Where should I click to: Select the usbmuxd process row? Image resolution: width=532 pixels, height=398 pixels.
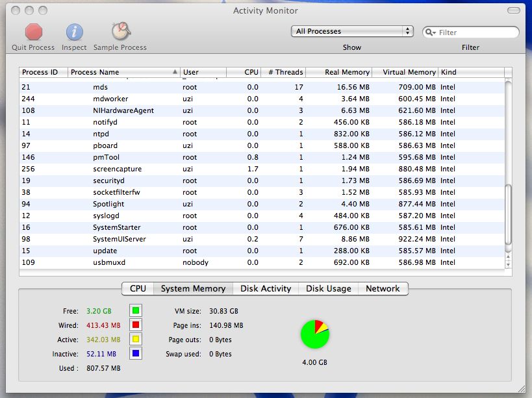pyautogui.click(x=262, y=263)
